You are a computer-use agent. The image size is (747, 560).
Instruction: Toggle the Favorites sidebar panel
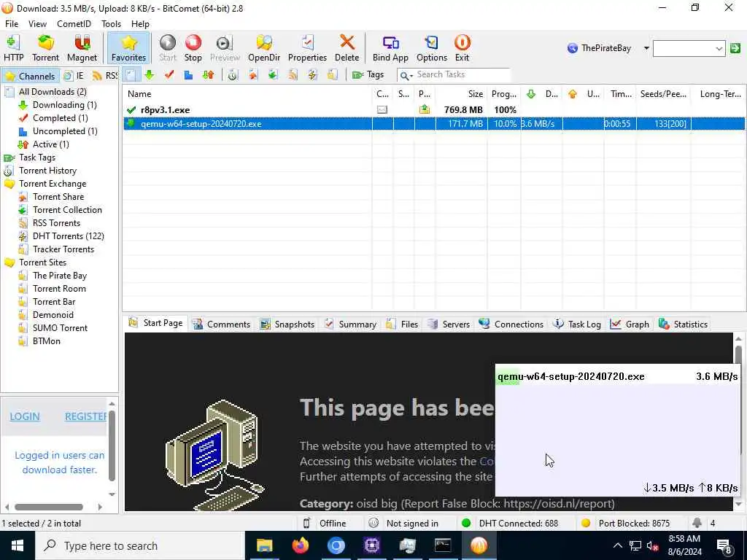click(128, 48)
